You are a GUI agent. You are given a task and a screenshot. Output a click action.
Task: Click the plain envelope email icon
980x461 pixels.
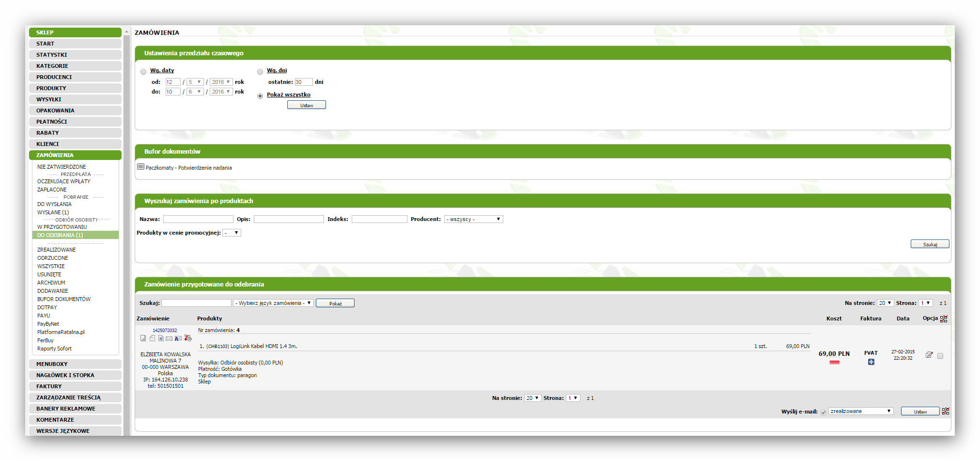169,338
